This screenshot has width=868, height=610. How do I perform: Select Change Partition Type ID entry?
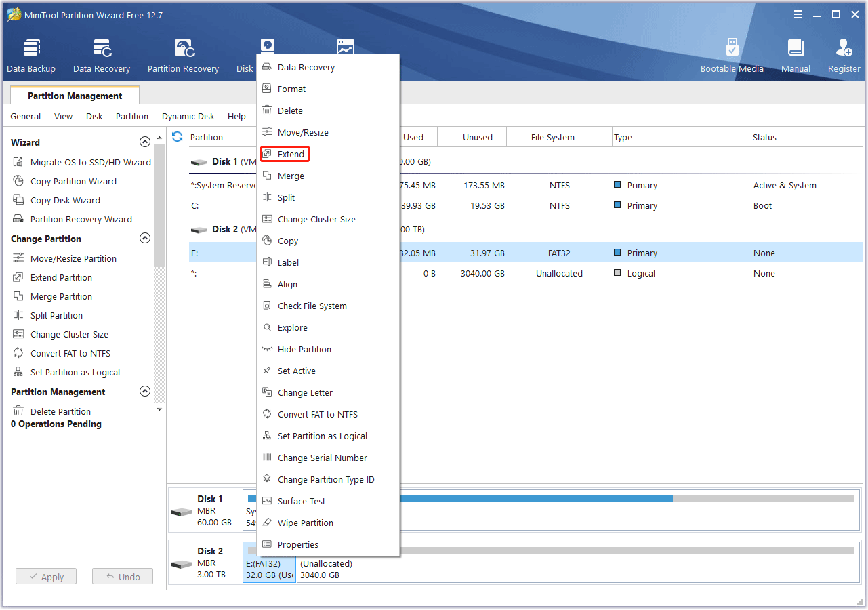pyautogui.click(x=328, y=479)
